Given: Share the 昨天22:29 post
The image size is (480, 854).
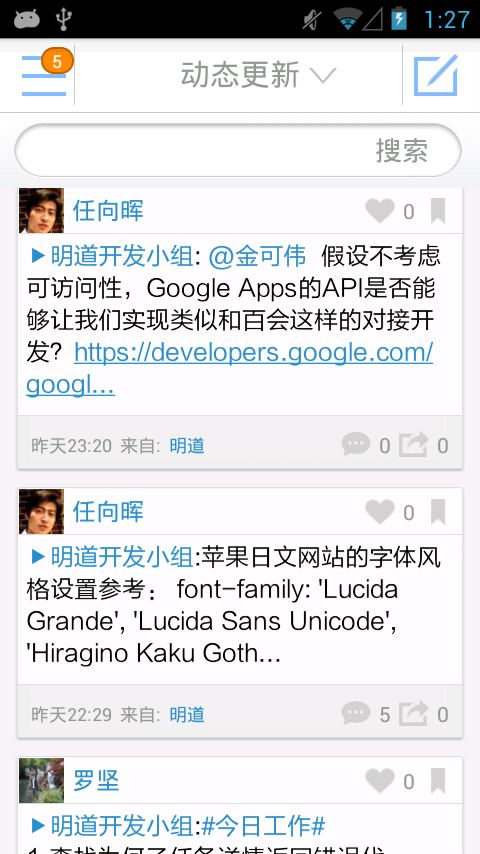Looking at the screenshot, I should coord(414,713).
